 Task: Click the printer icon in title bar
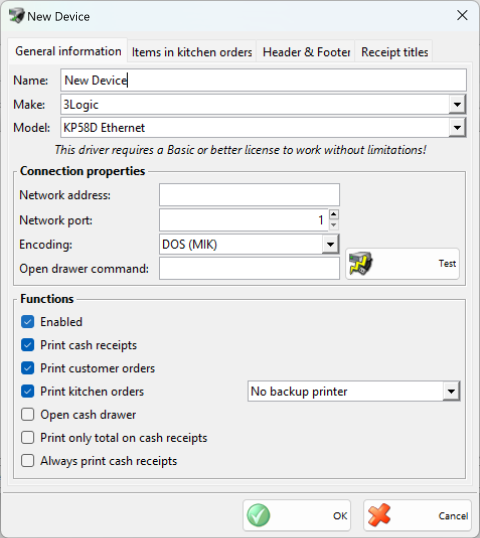pyautogui.click(x=16, y=16)
